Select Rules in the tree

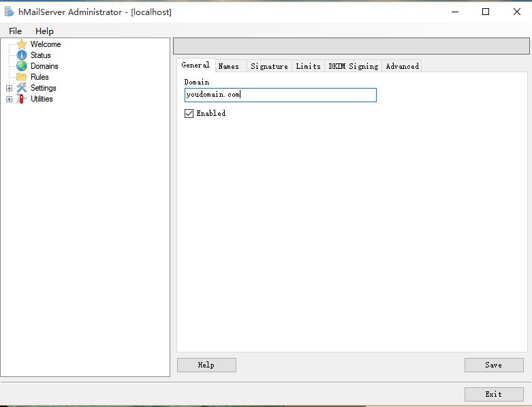click(40, 77)
